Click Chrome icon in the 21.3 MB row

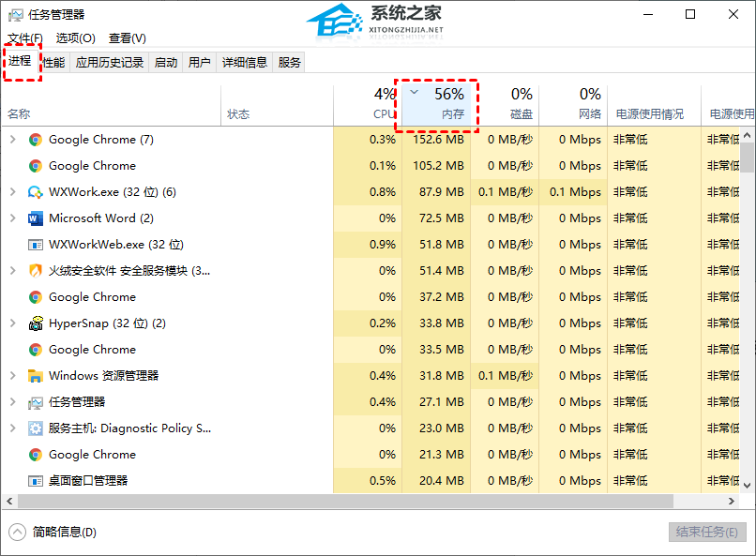tap(36, 455)
